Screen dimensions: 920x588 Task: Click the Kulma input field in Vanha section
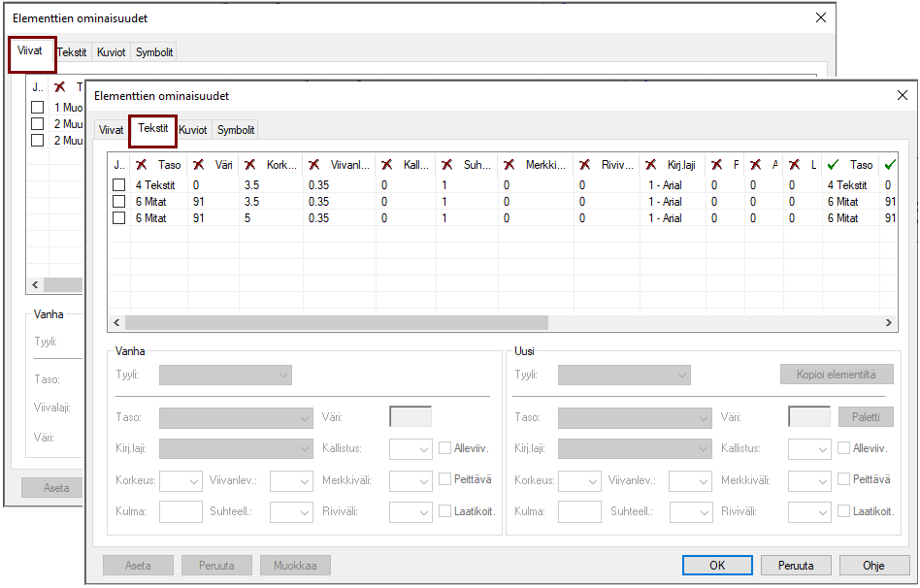click(x=180, y=511)
